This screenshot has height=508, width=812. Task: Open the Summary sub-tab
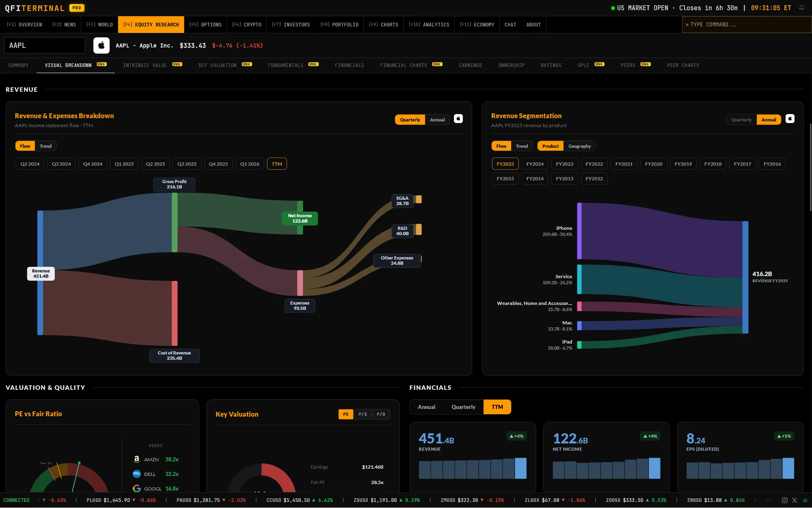[x=18, y=65]
